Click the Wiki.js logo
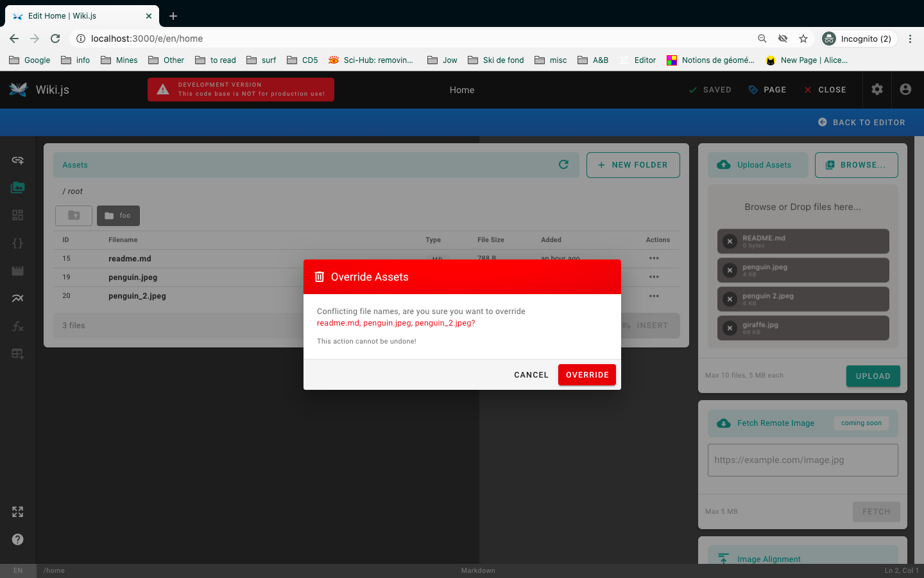Screen dimensions: 924x578 [x=19, y=90]
